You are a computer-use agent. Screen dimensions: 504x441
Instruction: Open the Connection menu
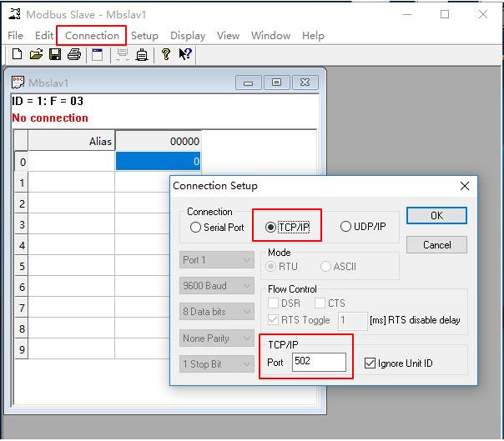click(x=92, y=35)
